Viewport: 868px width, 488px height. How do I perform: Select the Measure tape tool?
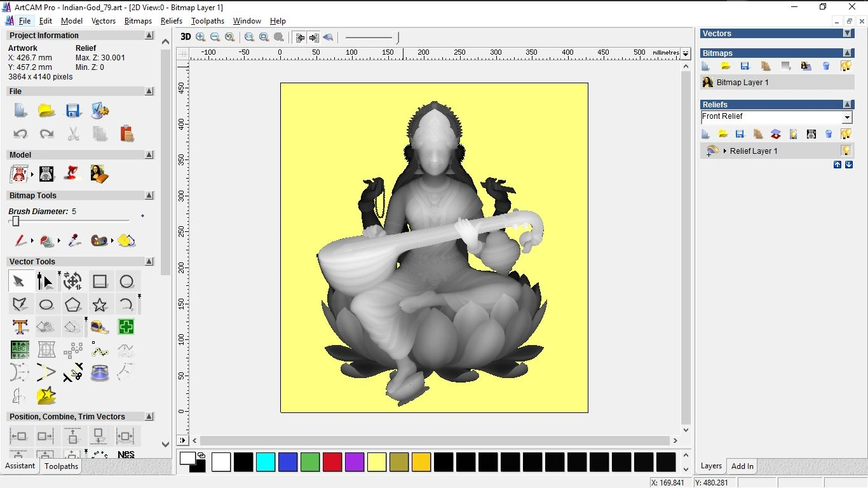tap(100, 327)
